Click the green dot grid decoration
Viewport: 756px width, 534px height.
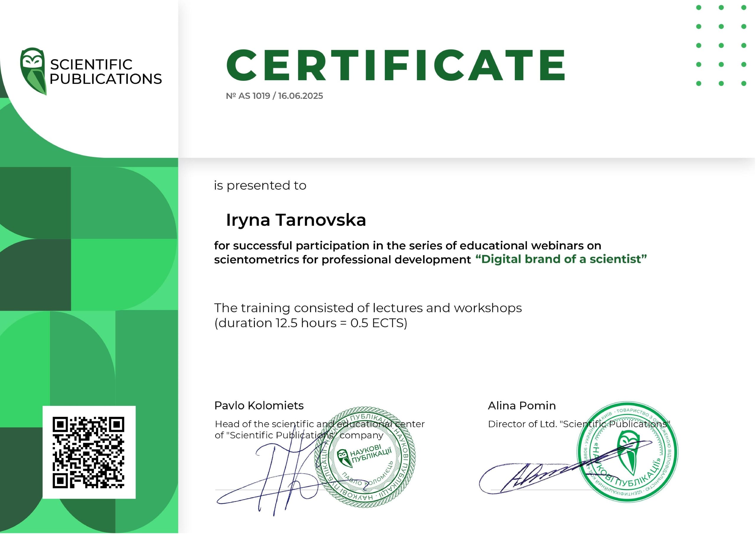point(721,45)
